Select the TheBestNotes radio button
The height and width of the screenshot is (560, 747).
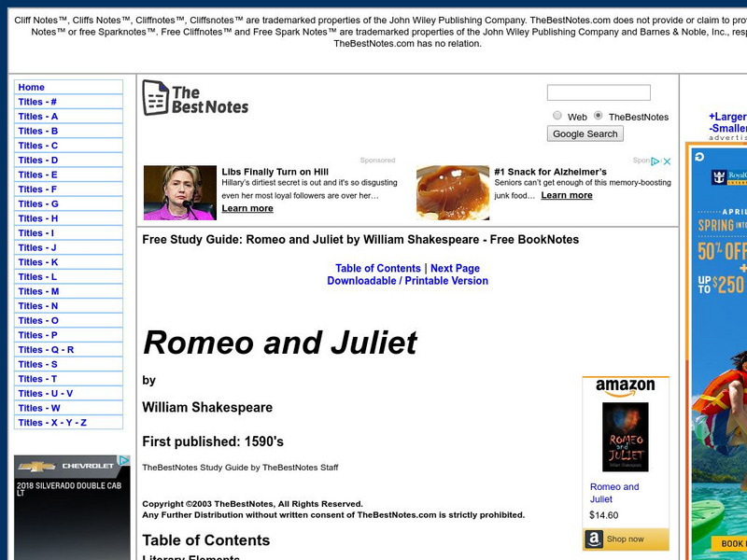[x=598, y=116]
